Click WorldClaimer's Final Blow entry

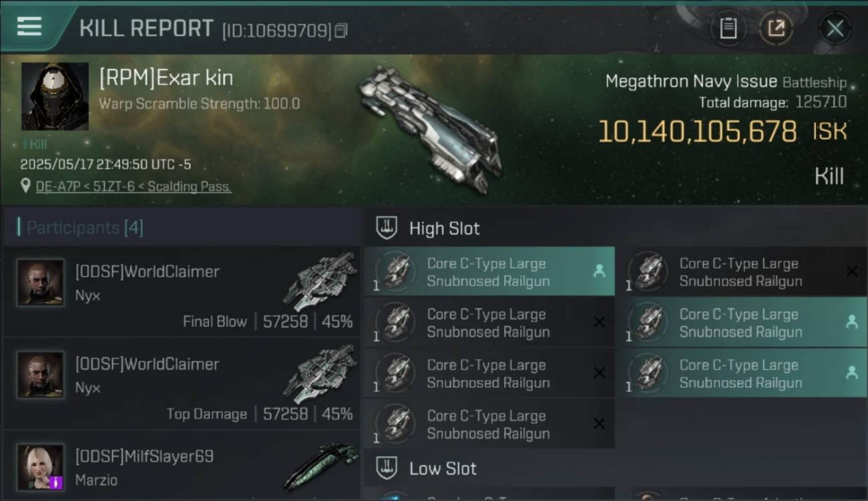point(182,291)
